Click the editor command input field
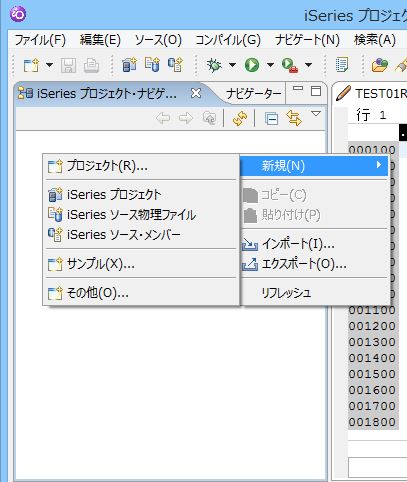The image size is (407, 482). pyautogui.click(x=378, y=467)
